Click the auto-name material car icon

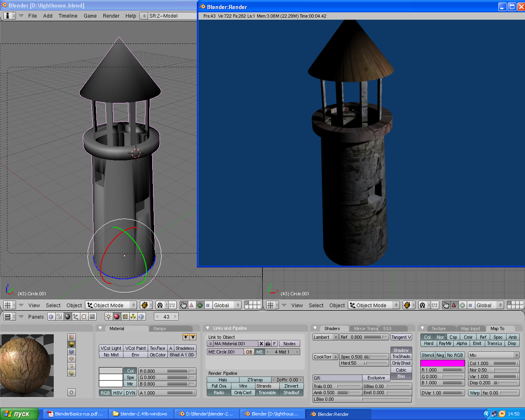(x=268, y=344)
